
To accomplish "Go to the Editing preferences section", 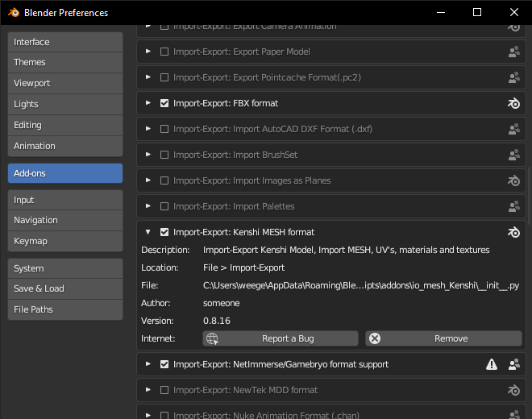I will tap(65, 126).
